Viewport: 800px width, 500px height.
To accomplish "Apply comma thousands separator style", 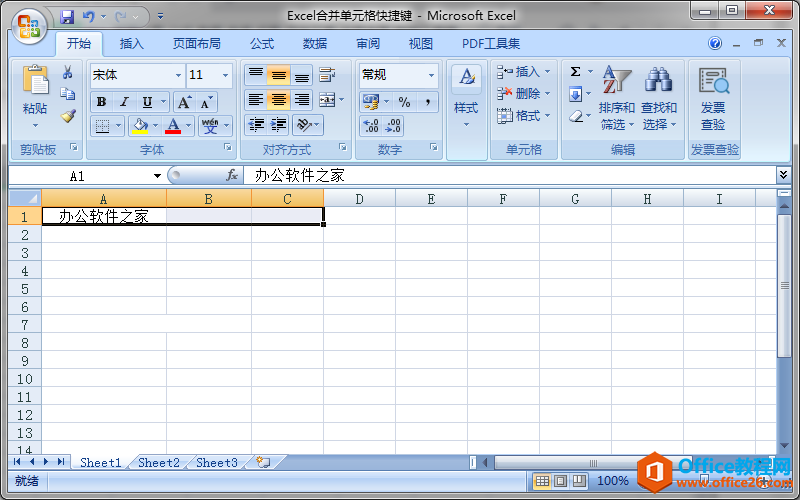I will [x=427, y=103].
